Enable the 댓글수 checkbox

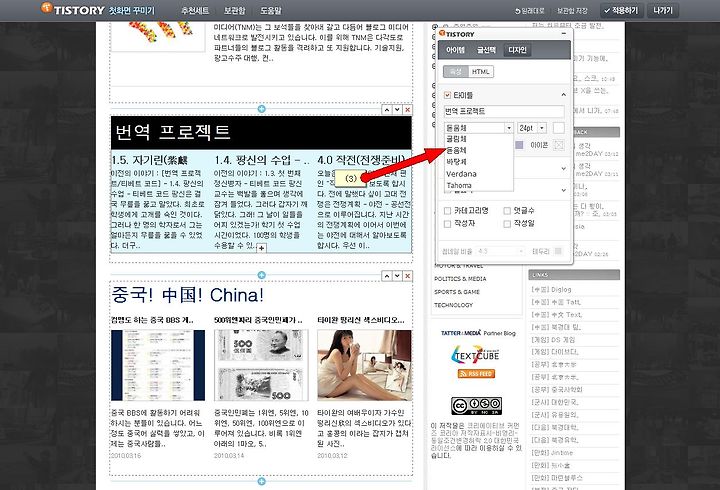pos(507,211)
